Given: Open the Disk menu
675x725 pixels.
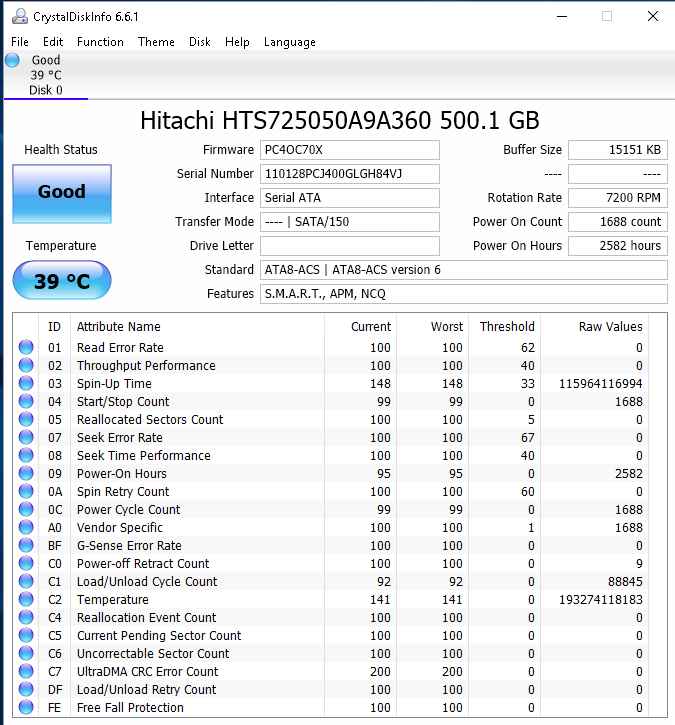Looking at the screenshot, I should pos(200,42).
